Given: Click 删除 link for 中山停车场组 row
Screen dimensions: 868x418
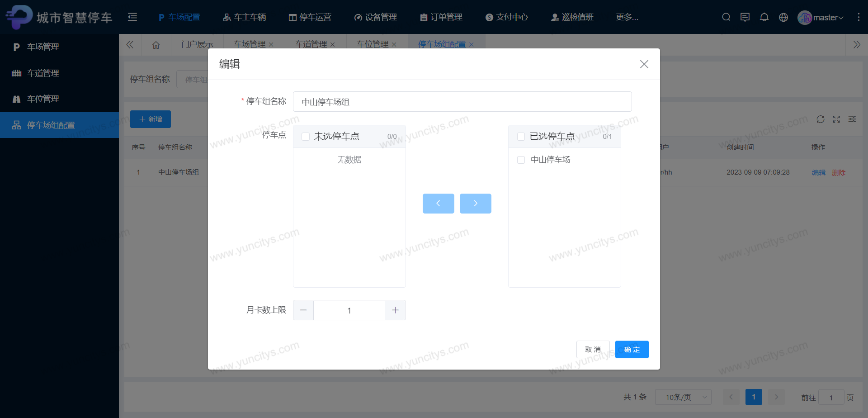Looking at the screenshot, I should (839, 172).
